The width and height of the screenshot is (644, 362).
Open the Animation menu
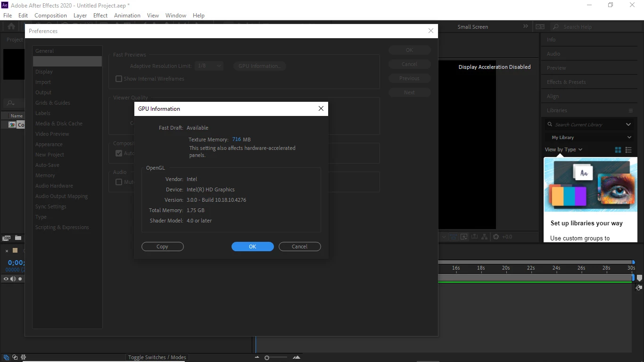tap(127, 15)
